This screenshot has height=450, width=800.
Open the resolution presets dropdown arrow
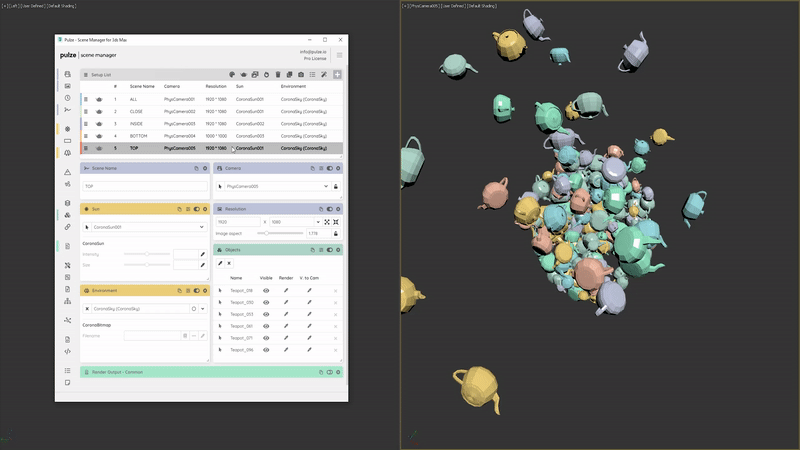tap(318, 222)
